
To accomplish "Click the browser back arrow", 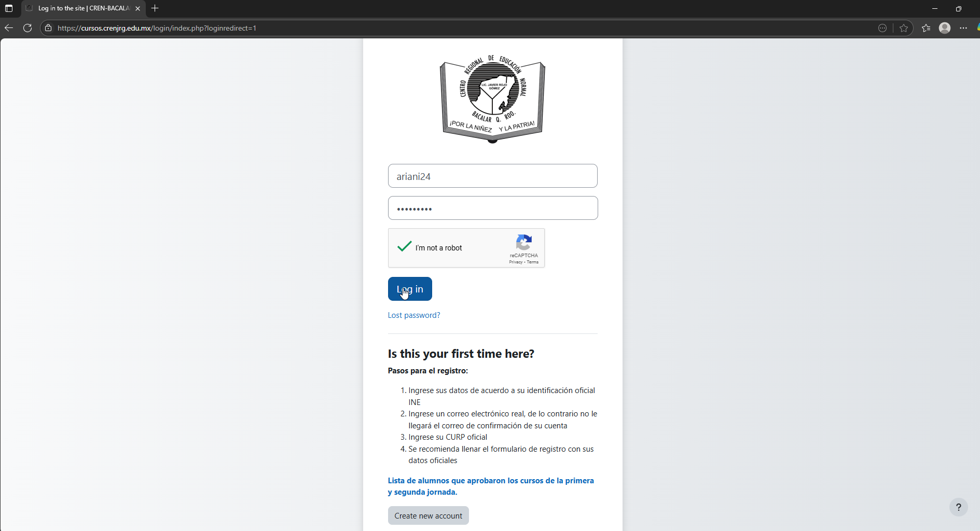I will tap(9, 28).
